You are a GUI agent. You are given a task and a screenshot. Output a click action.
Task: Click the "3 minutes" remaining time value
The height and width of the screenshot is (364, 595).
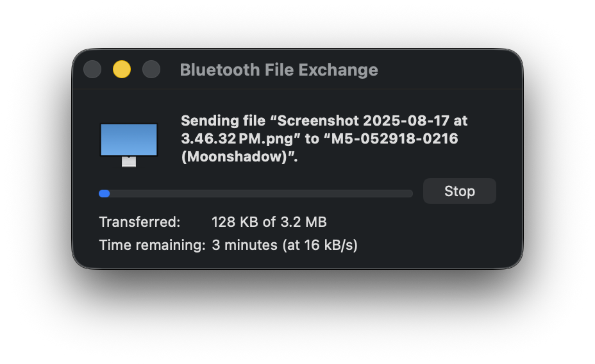[244, 245]
